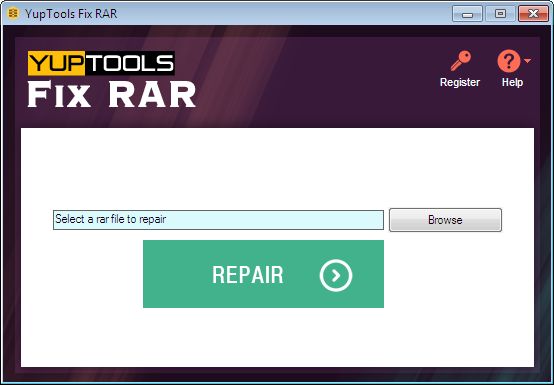Viewport: 554px width, 385px height.
Task: Click the Browse button
Action: coord(445,220)
